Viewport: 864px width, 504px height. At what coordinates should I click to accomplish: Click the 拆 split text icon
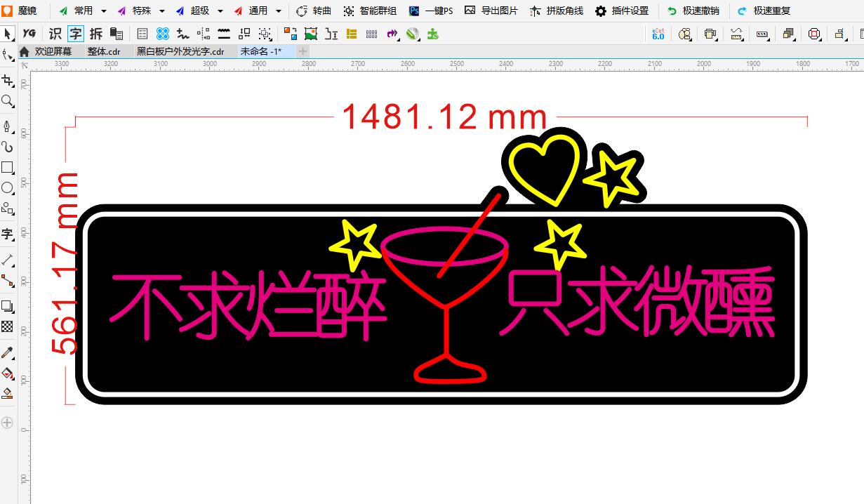point(96,33)
